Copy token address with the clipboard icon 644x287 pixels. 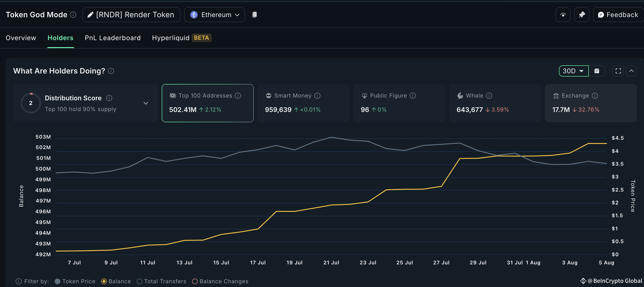(x=254, y=15)
